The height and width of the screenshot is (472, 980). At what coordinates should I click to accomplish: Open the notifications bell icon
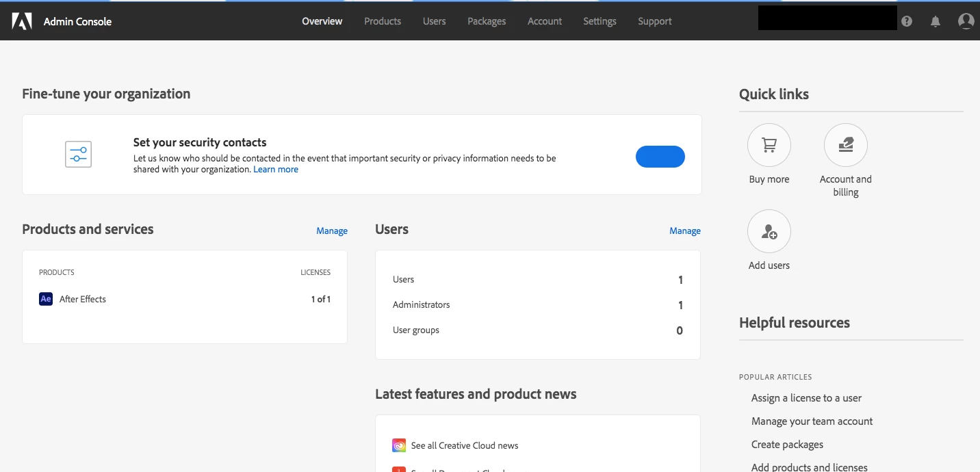(936, 21)
